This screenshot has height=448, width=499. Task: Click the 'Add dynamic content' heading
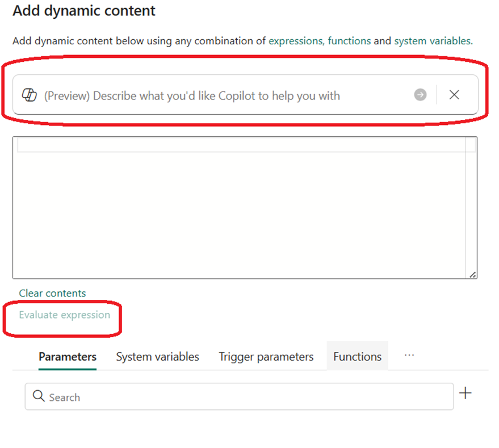84,11
